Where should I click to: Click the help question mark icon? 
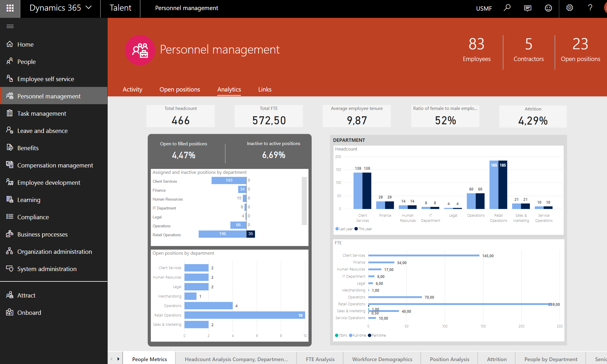[x=590, y=8]
